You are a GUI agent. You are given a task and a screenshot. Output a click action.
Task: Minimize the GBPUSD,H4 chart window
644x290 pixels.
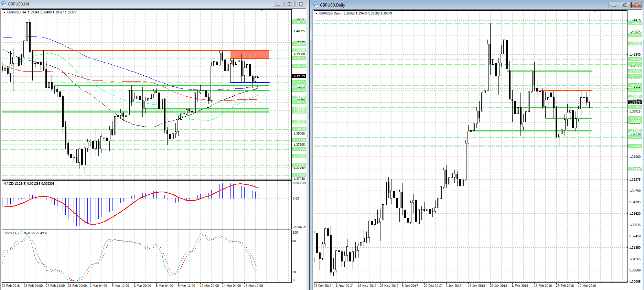[x=278, y=4]
